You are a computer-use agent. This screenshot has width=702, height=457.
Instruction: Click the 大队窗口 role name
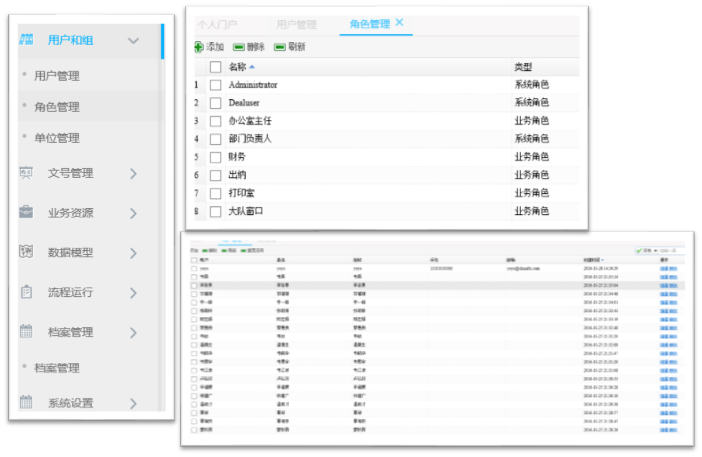click(246, 211)
